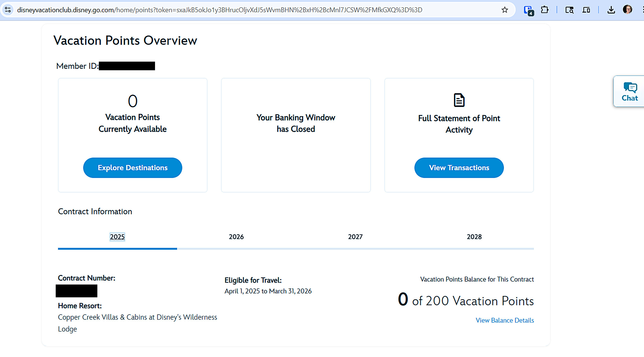Viewport: 644px width, 357px height.
Task: Click 'Full Statement of Point Activity' text
Action: click(x=459, y=124)
